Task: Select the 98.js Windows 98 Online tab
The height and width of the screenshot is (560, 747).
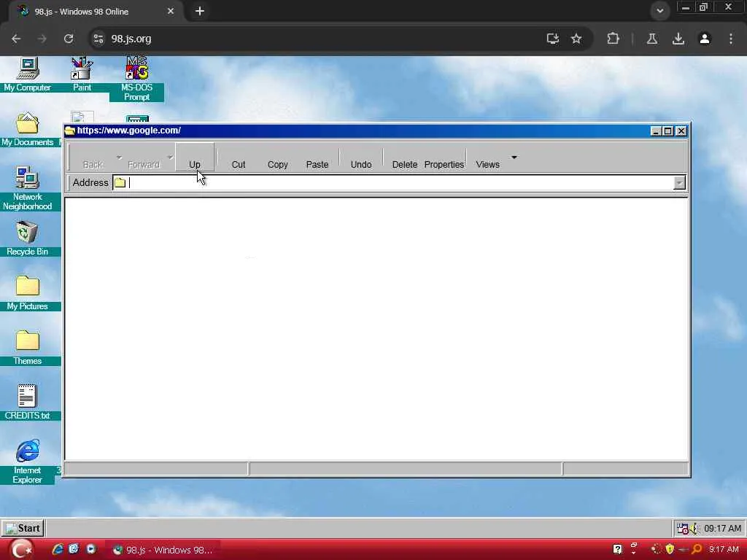Action: (x=96, y=12)
